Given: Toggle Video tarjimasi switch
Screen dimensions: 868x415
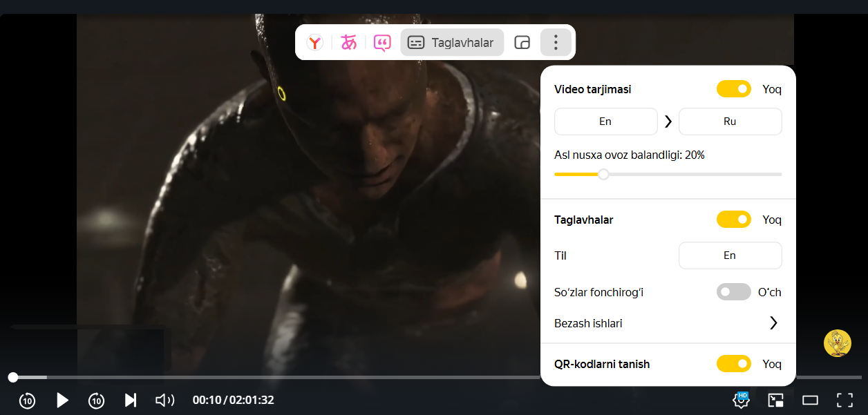Looking at the screenshot, I should point(734,89).
